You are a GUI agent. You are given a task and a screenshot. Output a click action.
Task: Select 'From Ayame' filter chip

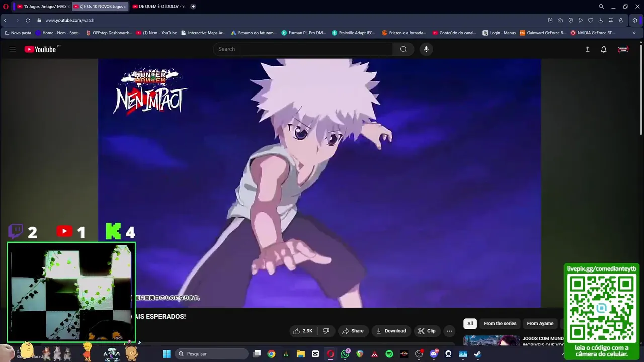(540, 324)
